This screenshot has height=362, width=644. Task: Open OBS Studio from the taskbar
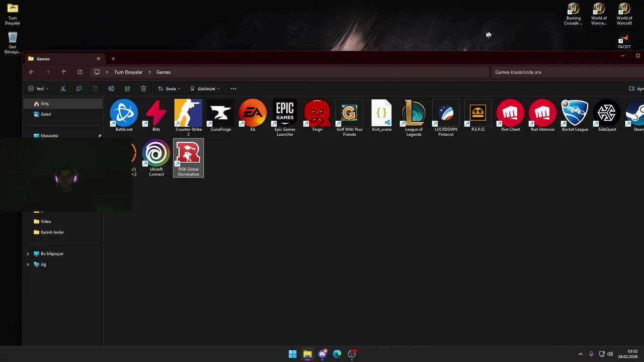[352, 354]
